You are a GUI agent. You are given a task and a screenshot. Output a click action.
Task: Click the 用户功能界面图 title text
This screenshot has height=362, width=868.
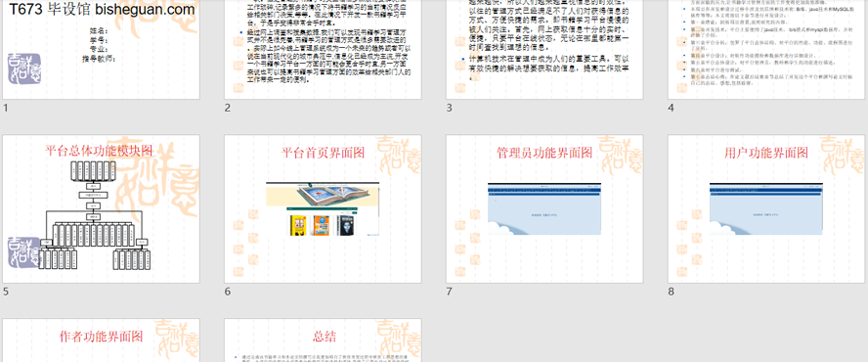click(766, 153)
